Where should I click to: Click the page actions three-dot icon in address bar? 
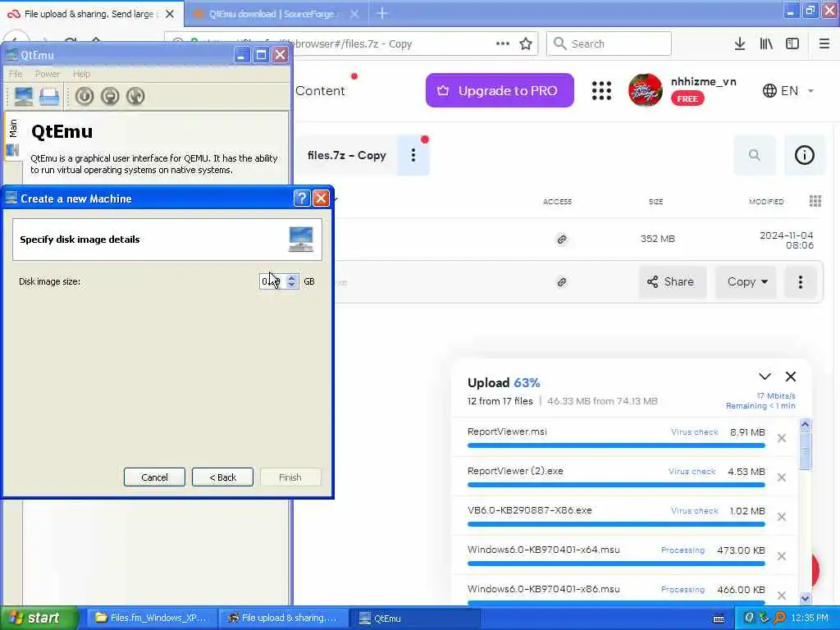tap(503, 43)
